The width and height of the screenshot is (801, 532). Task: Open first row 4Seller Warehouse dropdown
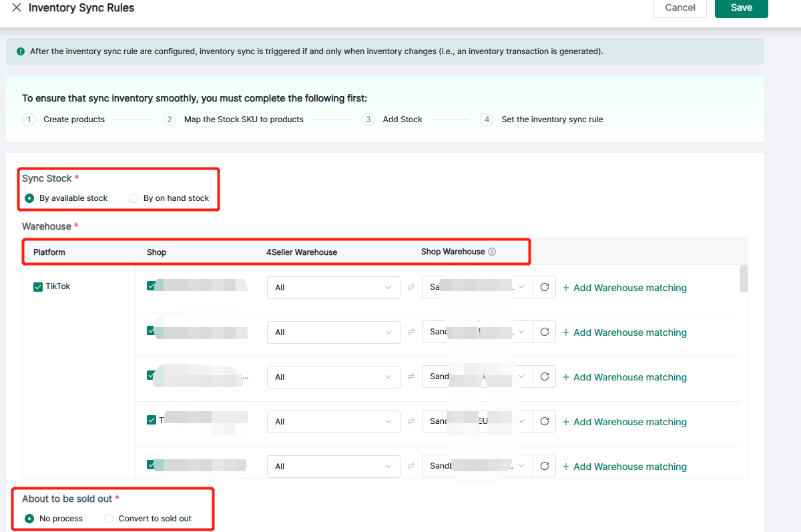333,288
